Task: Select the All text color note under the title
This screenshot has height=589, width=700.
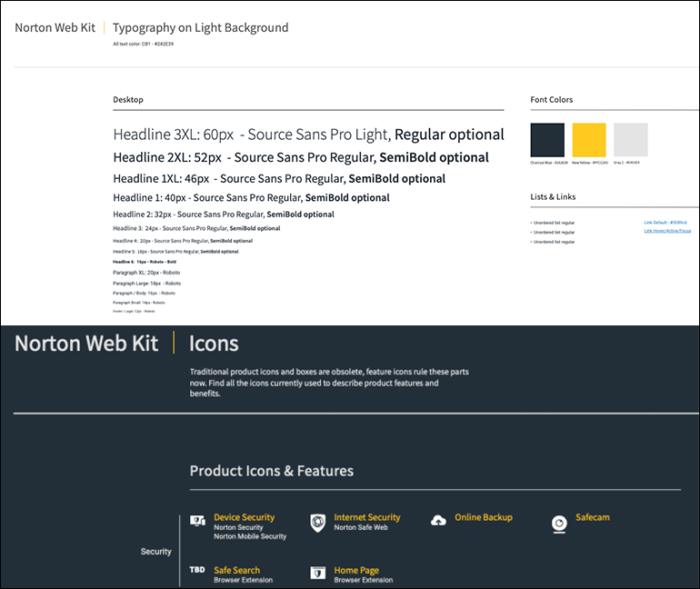Action: click(x=144, y=45)
